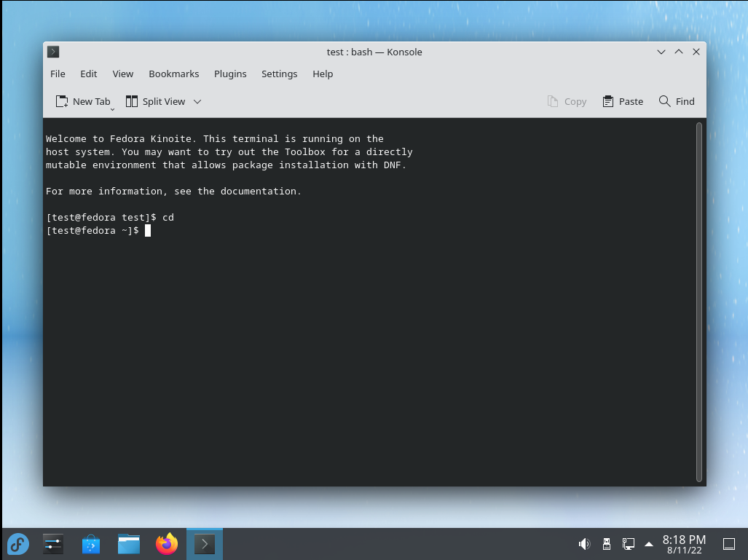Click the 'cd' command text in terminal
Image resolution: width=748 pixels, height=560 pixels.
[x=168, y=218]
